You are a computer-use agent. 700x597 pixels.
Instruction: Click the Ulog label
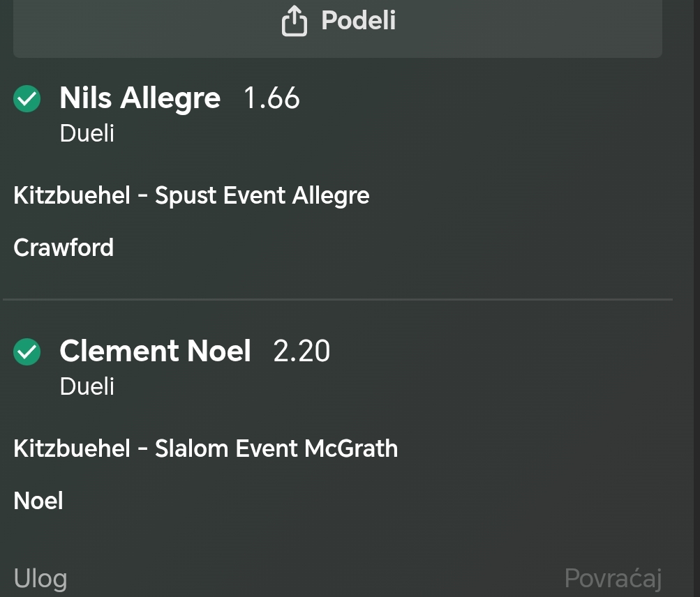tap(40, 578)
